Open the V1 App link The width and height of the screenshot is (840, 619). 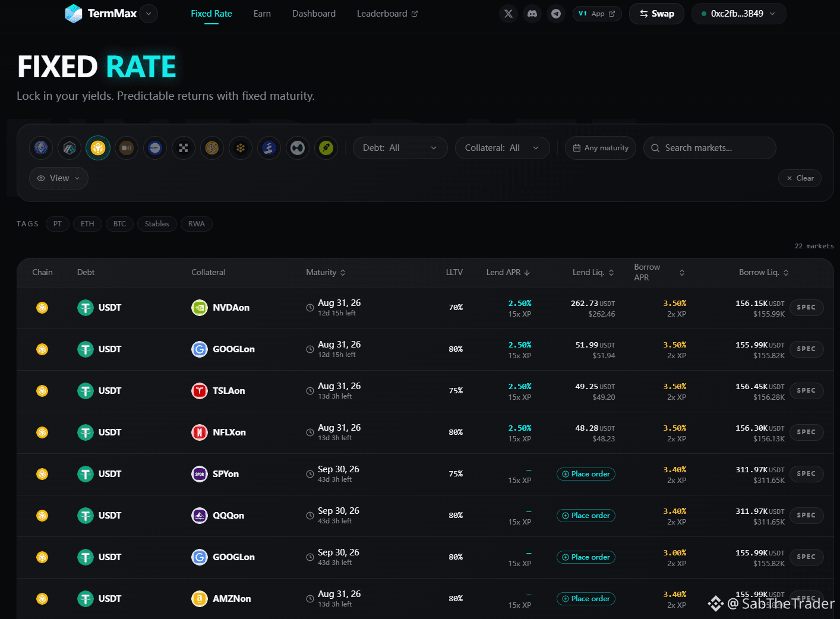597,14
